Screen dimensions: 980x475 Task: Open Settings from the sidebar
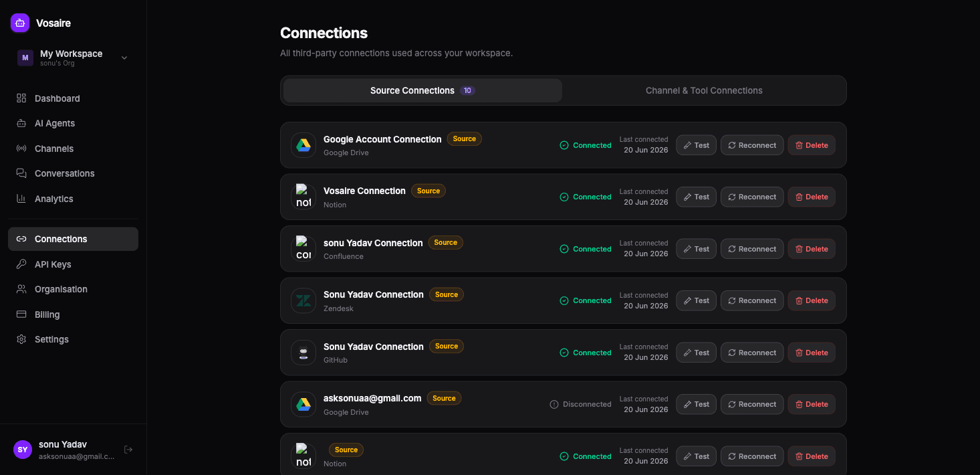[73, 339]
